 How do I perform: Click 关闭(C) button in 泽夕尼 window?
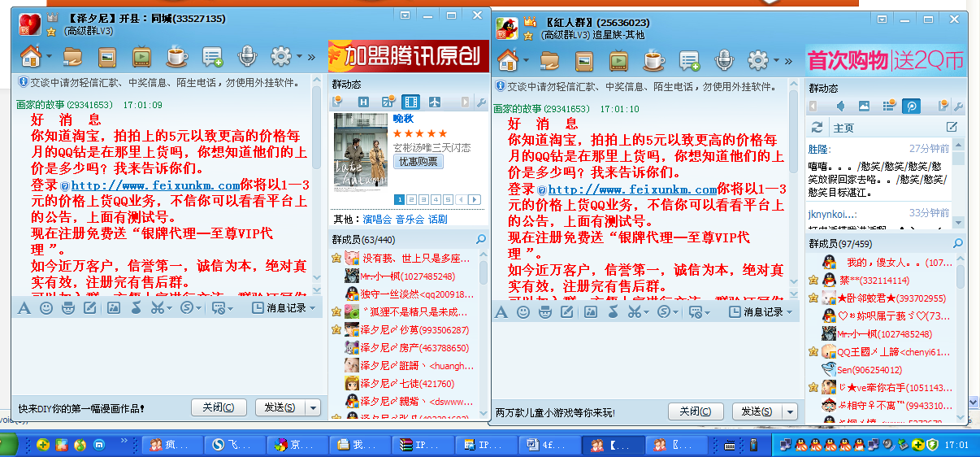point(218,407)
